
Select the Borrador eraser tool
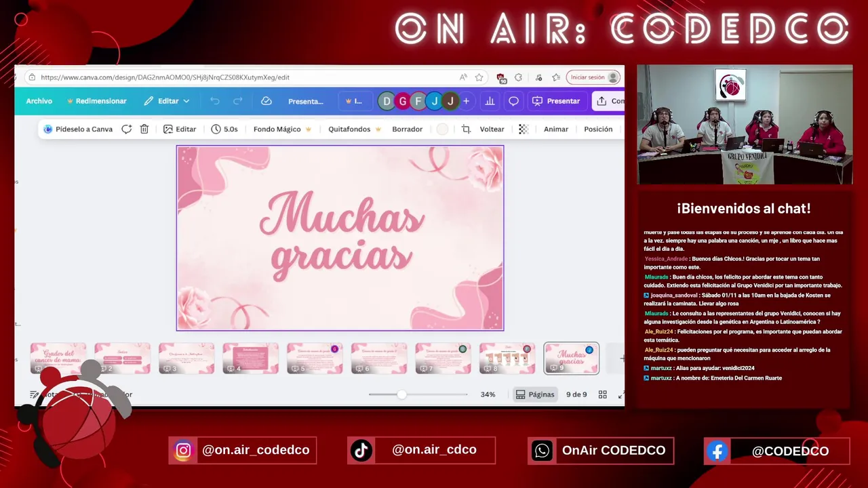(x=407, y=129)
